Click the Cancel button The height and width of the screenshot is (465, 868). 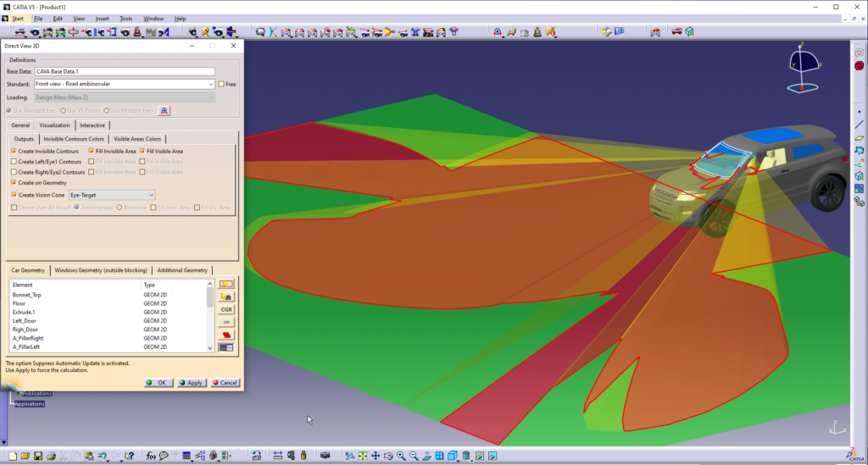pyautogui.click(x=225, y=383)
